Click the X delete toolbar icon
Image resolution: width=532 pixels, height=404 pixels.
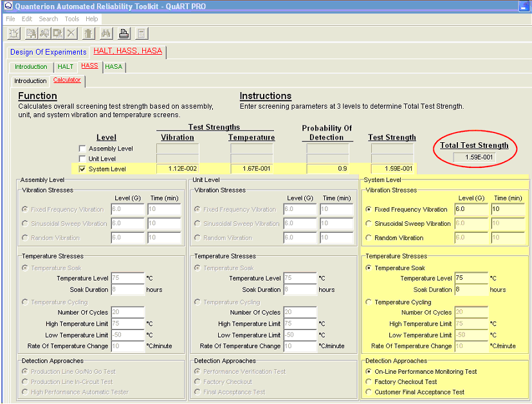coord(71,33)
